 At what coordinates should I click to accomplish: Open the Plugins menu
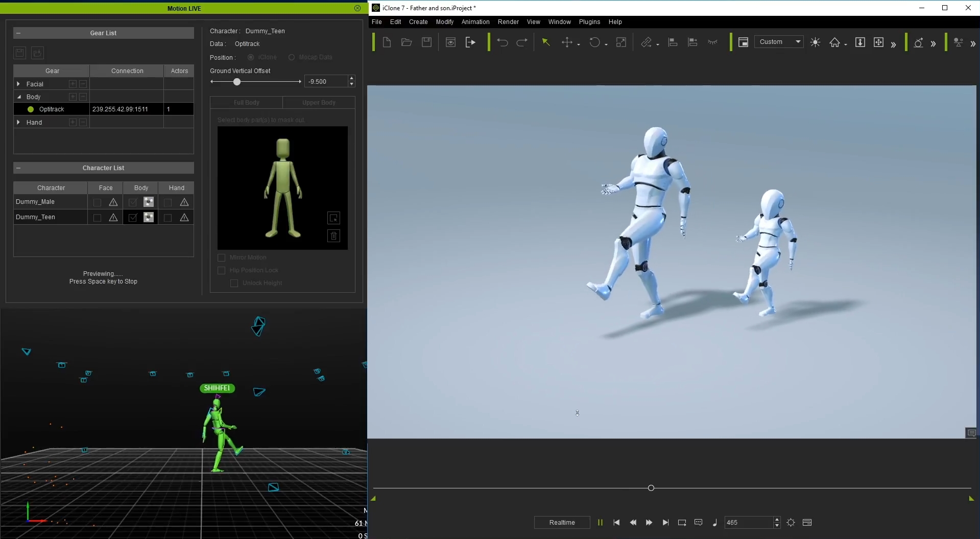(589, 22)
